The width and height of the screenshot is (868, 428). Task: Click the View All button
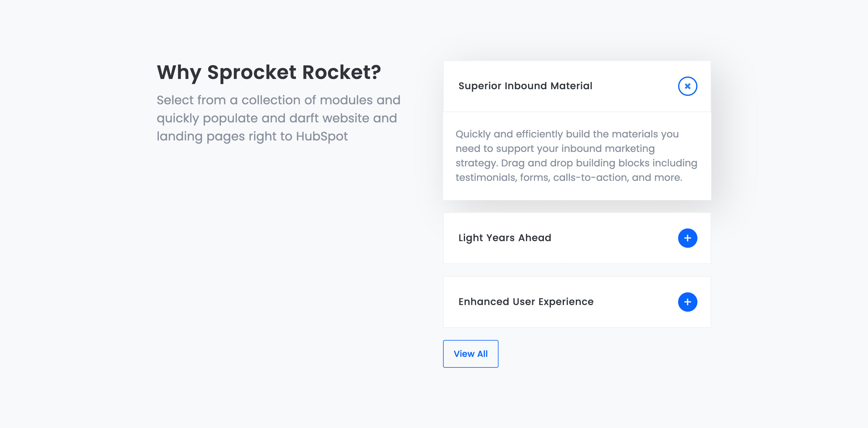pyautogui.click(x=470, y=354)
